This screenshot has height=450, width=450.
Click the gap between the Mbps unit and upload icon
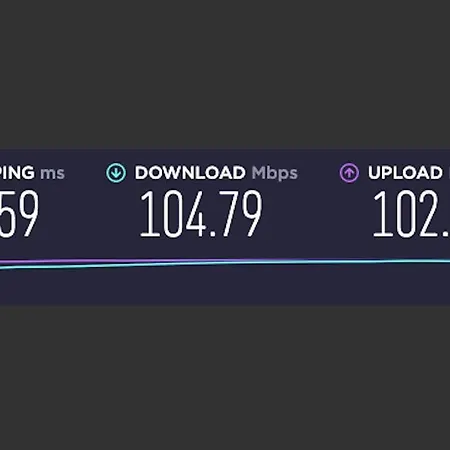click(x=318, y=173)
